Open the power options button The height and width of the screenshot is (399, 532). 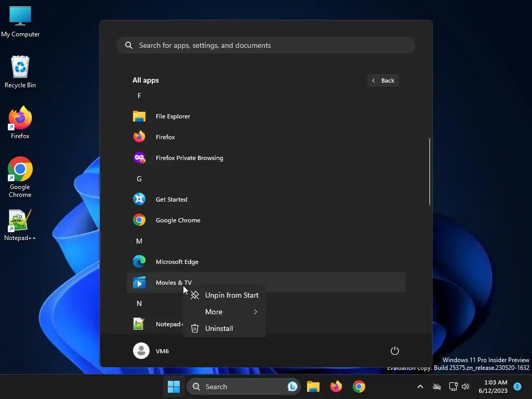(x=395, y=351)
